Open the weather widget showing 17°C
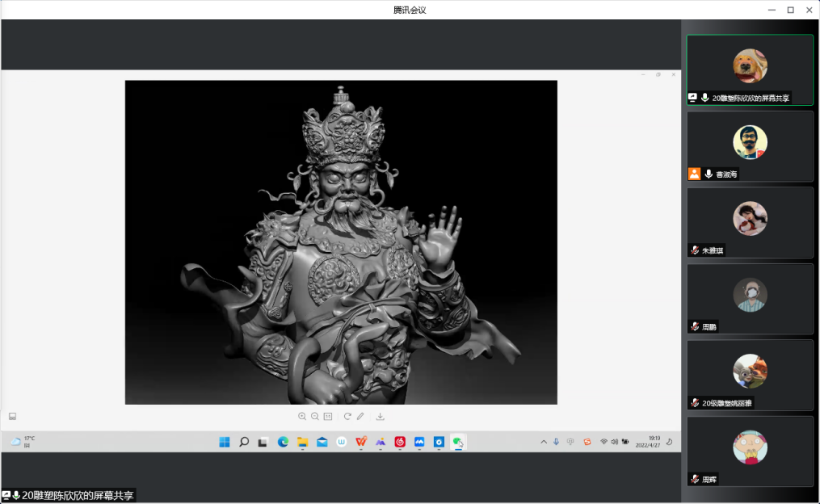This screenshot has width=820, height=504. 23,442
